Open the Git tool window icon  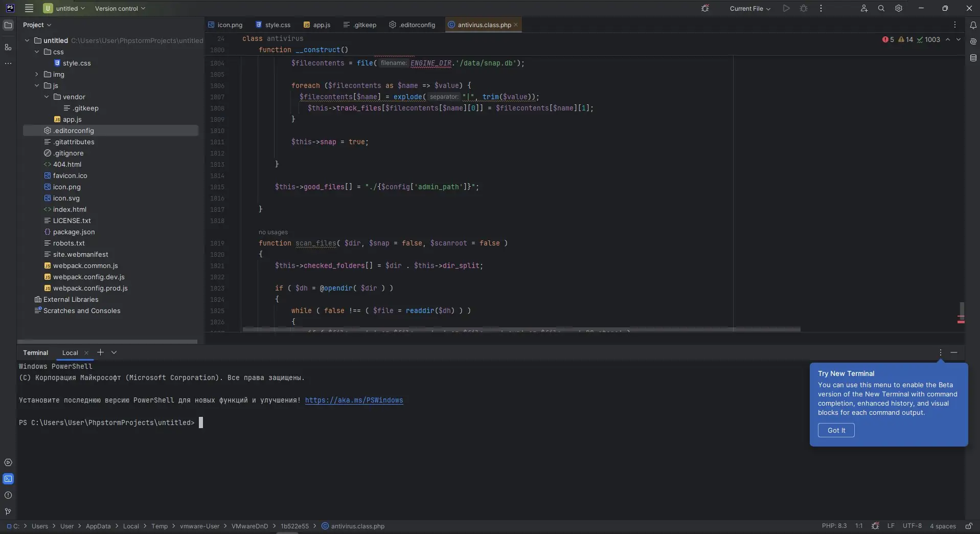click(x=8, y=511)
